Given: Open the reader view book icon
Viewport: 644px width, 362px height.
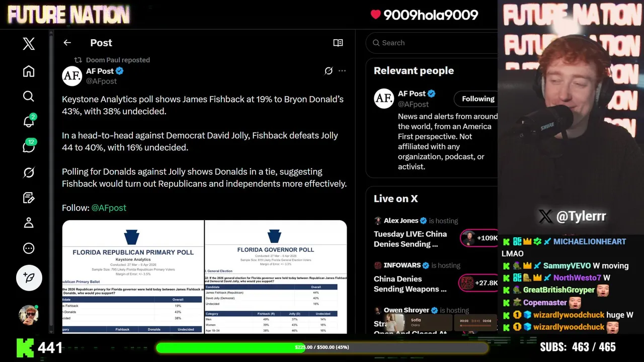Looking at the screenshot, I should pyautogui.click(x=338, y=43).
